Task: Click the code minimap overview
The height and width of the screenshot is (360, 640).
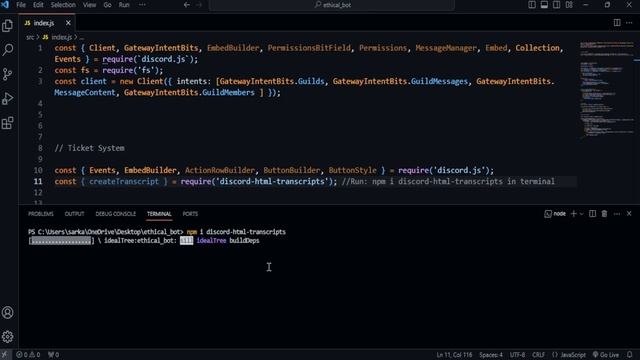Action: pos(607,90)
